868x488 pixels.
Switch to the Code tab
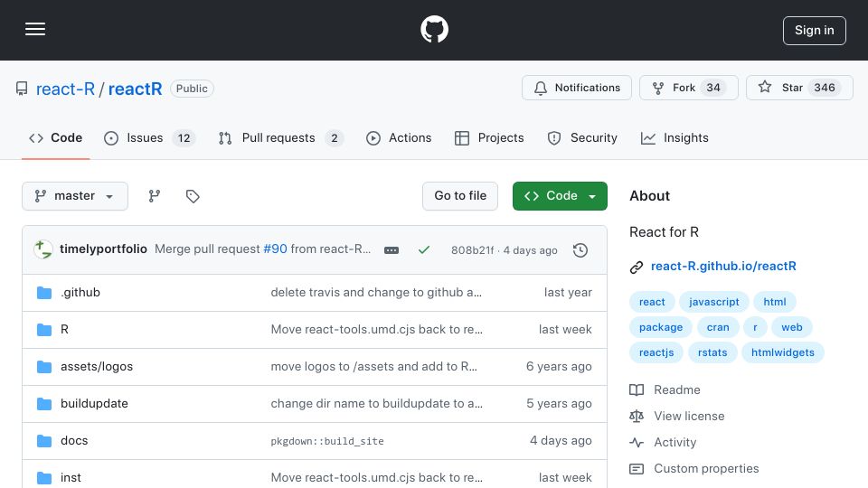coord(55,137)
